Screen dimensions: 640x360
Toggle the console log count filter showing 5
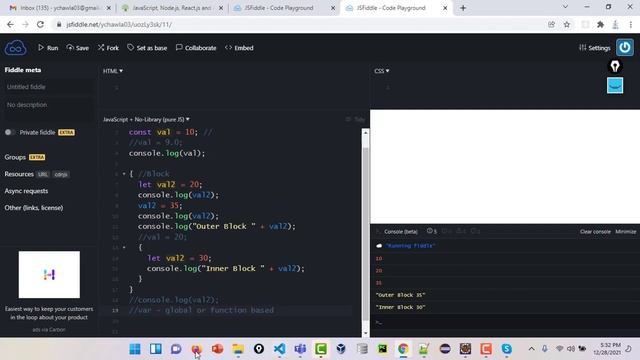pyautogui.click(x=431, y=231)
